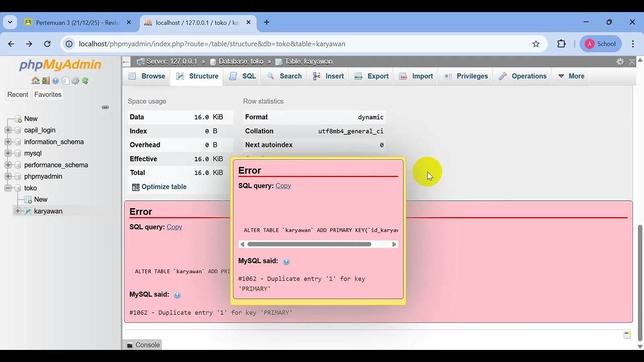Screen dimensions: 644x362
Task: Switch to the Browse tab
Action: pos(147,76)
